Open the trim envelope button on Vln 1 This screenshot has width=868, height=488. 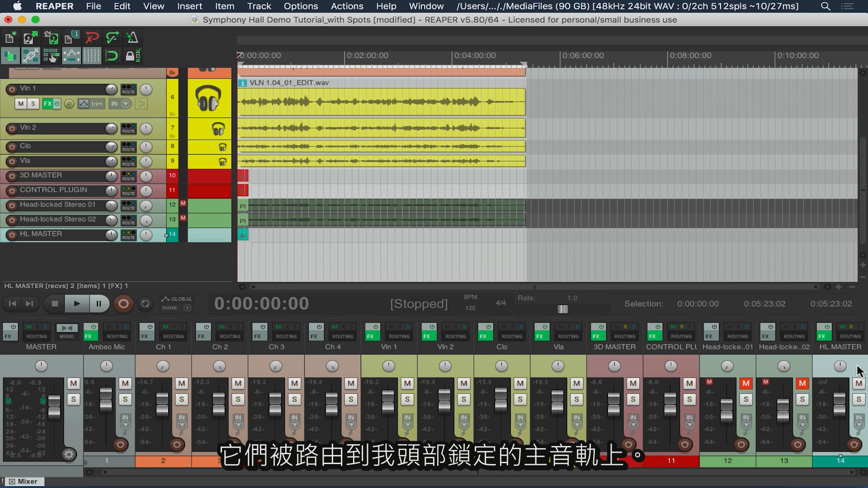[91, 104]
